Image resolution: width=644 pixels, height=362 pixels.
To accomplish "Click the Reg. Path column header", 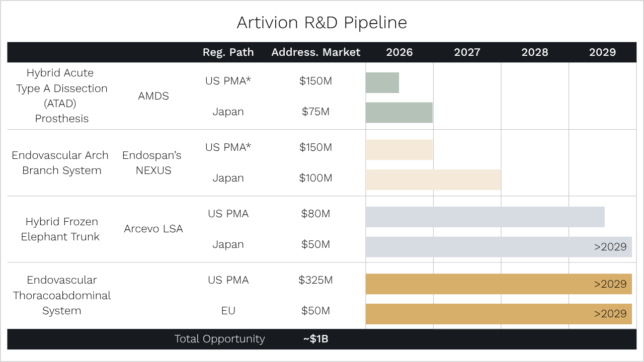I will tap(228, 52).
